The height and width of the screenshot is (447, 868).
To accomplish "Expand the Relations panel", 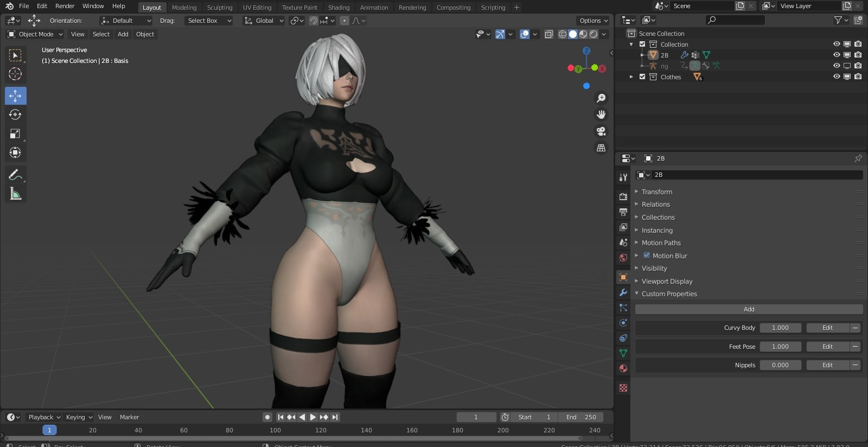I will point(655,205).
